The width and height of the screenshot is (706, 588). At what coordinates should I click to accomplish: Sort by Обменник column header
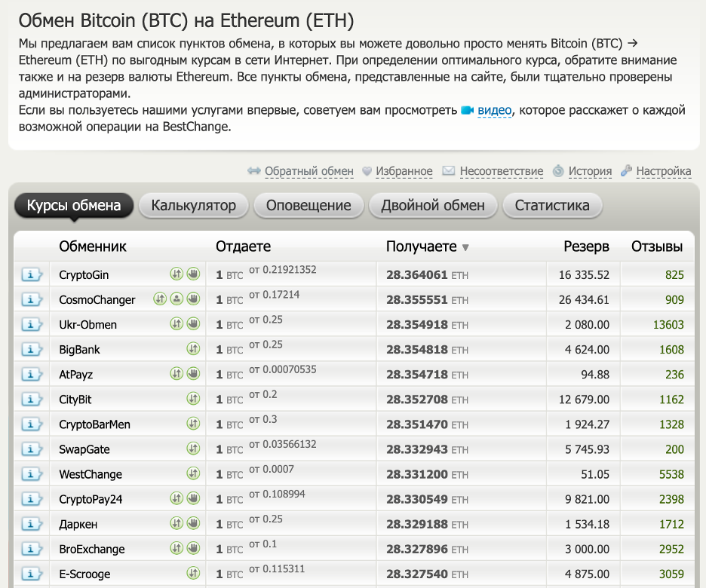point(93,247)
